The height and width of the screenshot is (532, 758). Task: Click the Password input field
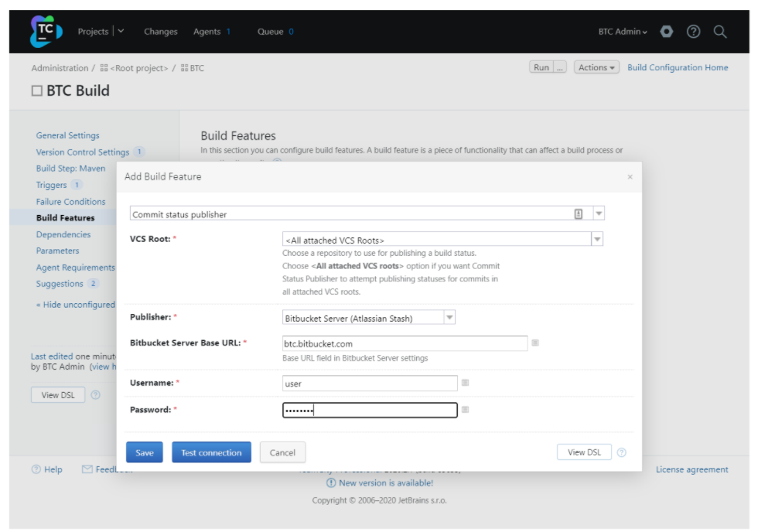pos(370,411)
